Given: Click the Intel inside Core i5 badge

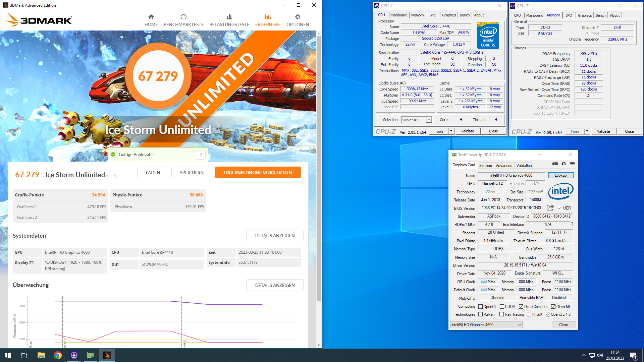Looking at the screenshot, I should (488, 35).
